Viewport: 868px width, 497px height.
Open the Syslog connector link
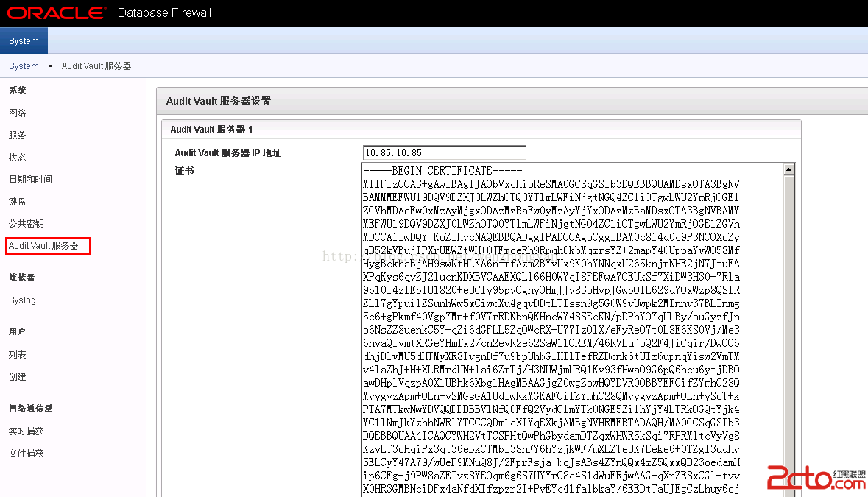pyautogui.click(x=22, y=300)
